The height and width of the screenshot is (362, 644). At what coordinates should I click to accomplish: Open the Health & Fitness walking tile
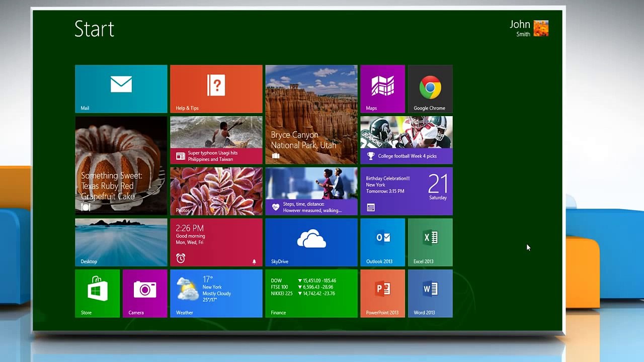pyautogui.click(x=311, y=191)
